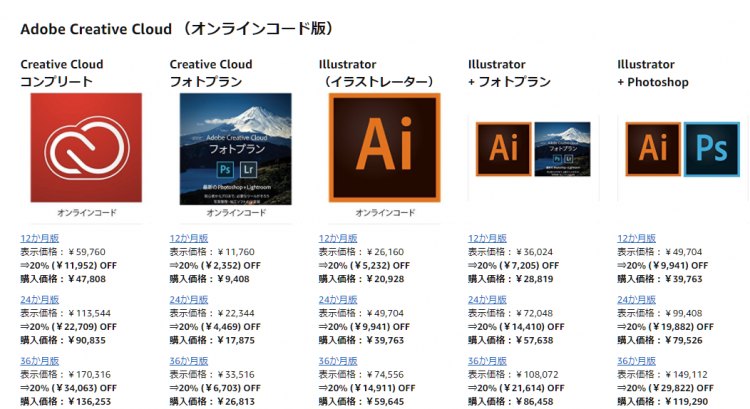The image size is (750, 409).
Task: Open 24か月版 link under Illustrator + Photoshop
Action: tap(637, 299)
